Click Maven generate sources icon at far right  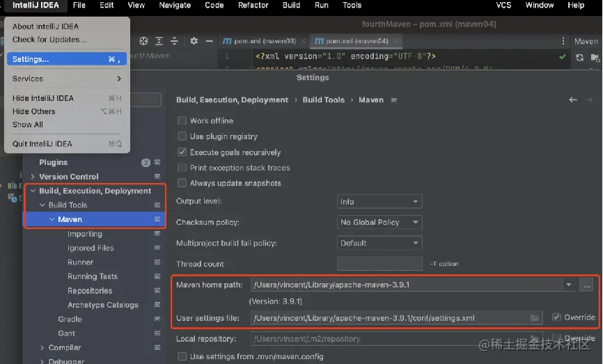[x=595, y=58]
